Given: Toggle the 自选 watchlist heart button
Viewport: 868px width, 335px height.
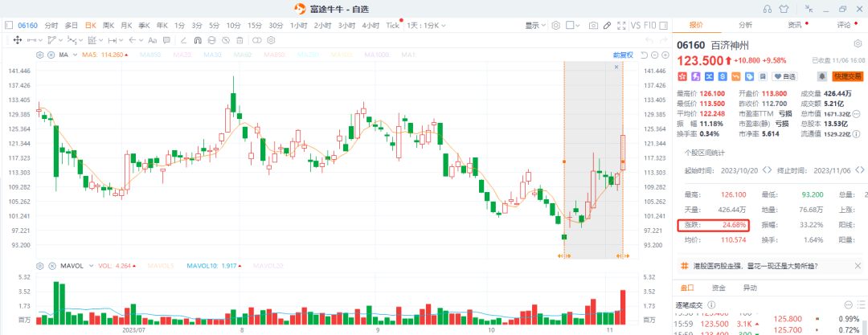Looking at the screenshot, I should point(784,76).
